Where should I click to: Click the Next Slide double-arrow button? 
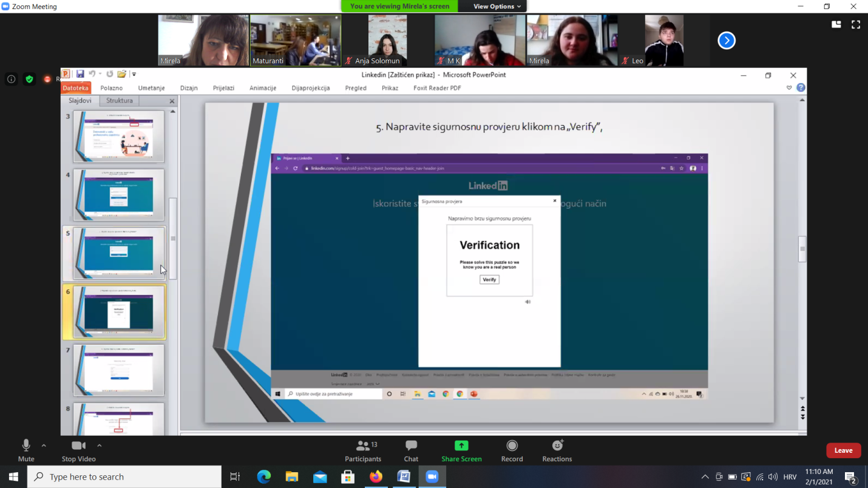802,417
